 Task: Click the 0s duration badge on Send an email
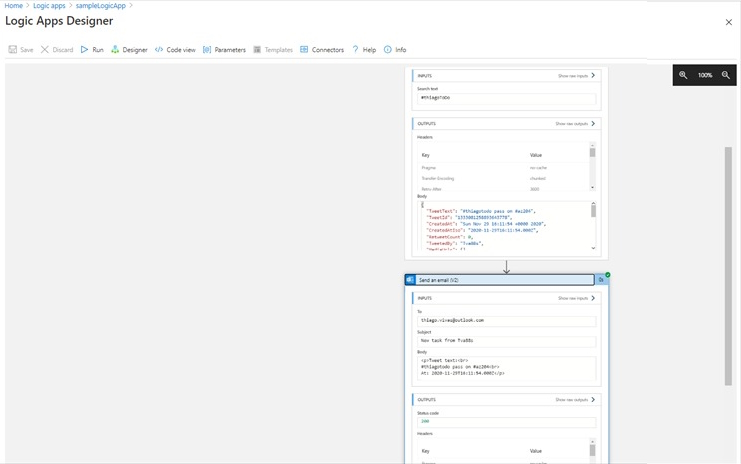[601, 280]
